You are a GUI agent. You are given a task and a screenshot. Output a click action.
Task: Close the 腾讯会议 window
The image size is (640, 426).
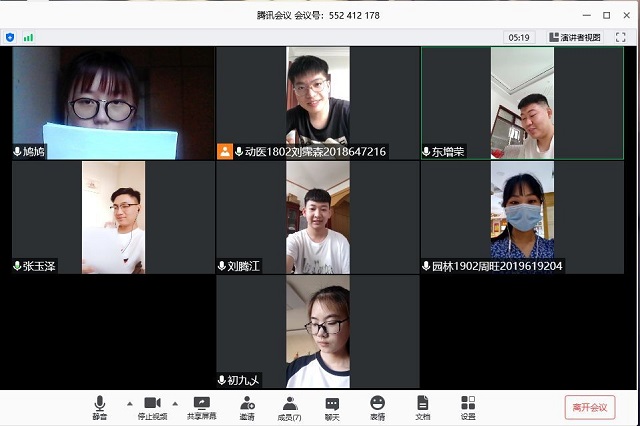tap(627, 16)
